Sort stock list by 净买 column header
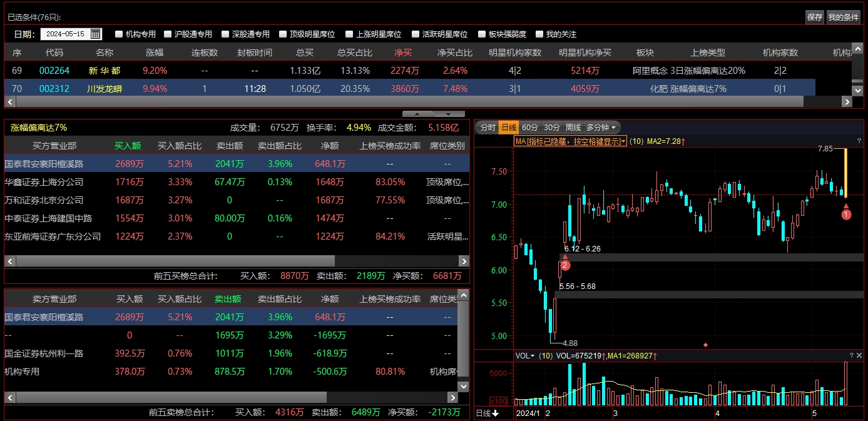 tap(403, 53)
